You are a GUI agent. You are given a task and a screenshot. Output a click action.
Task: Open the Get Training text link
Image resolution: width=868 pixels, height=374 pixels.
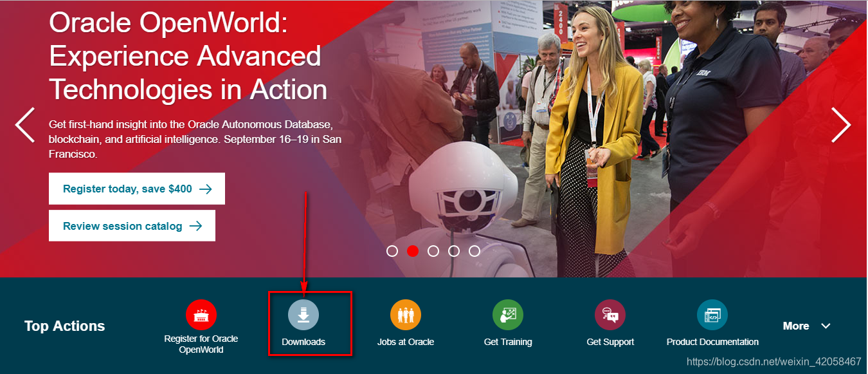508,342
